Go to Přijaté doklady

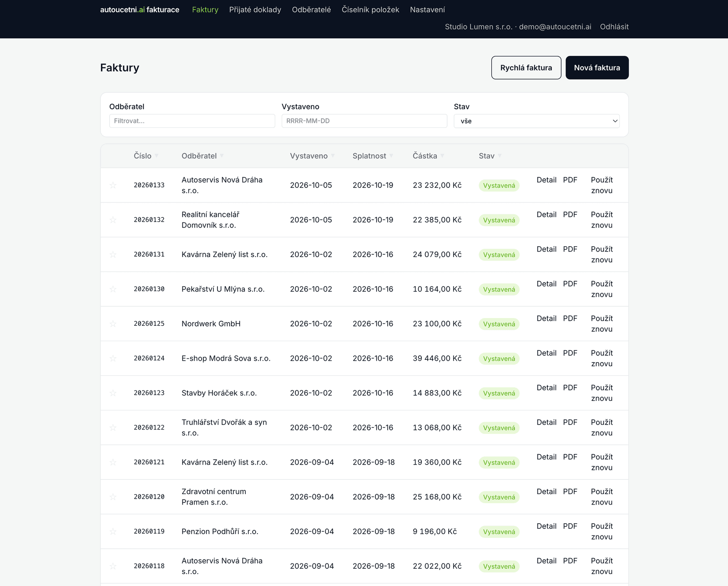(x=255, y=10)
